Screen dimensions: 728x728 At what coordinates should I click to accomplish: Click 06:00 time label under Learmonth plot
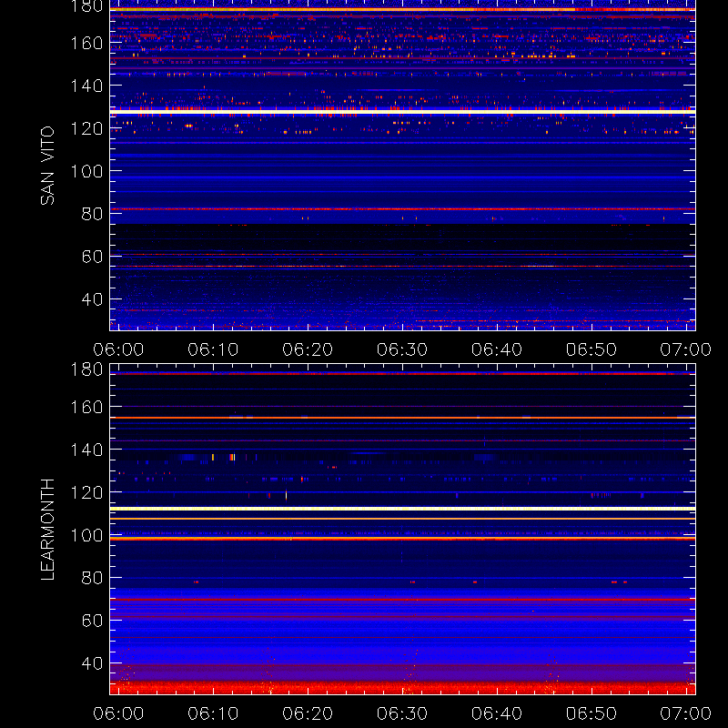(x=118, y=713)
